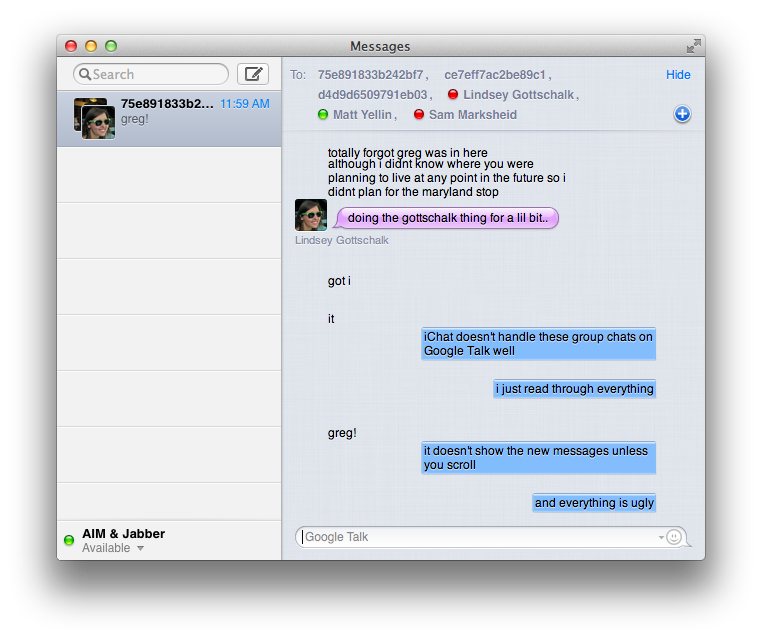Zoom the Messages window with the green button
762x639 pixels.
[111, 46]
